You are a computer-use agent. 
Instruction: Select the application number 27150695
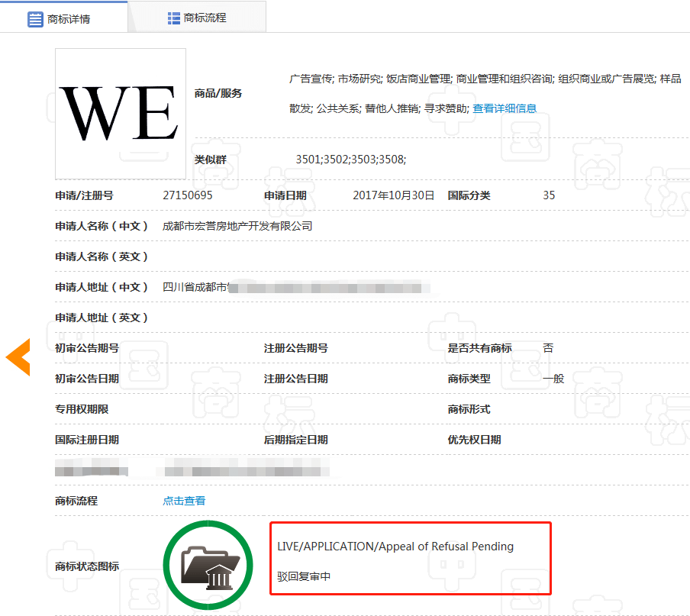tap(188, 195)
